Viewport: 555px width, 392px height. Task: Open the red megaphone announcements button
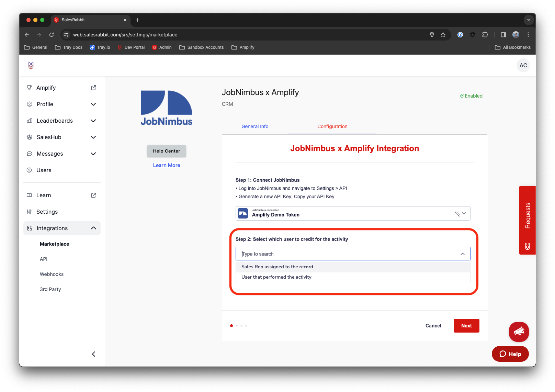(x=519, y=332)
